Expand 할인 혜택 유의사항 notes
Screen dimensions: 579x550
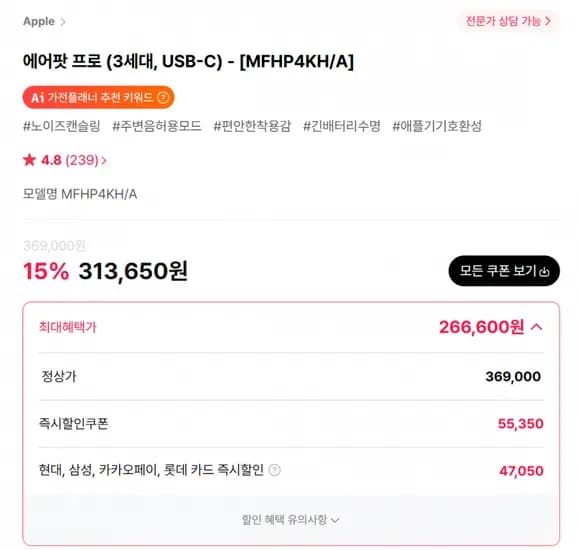pos(291,520)
